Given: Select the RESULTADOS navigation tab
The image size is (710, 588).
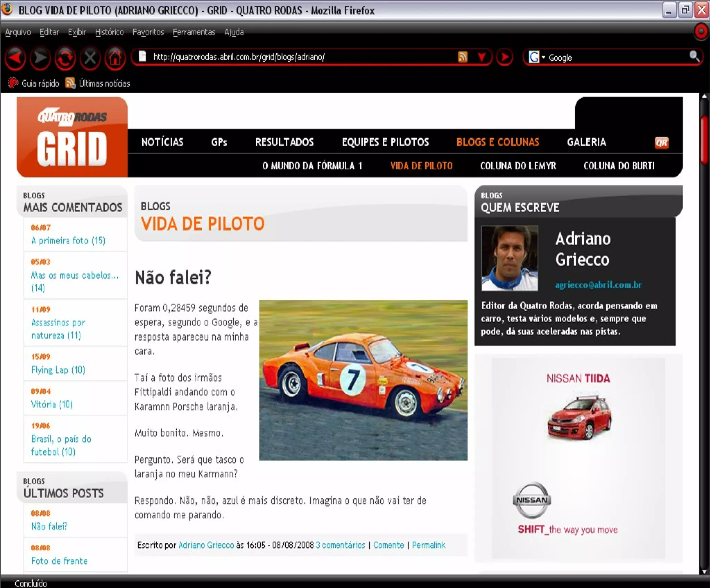Looking at the screenshot, I should 284,142.
